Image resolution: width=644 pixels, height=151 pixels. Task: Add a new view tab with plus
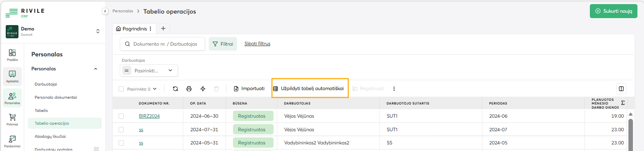coord(163,28)
